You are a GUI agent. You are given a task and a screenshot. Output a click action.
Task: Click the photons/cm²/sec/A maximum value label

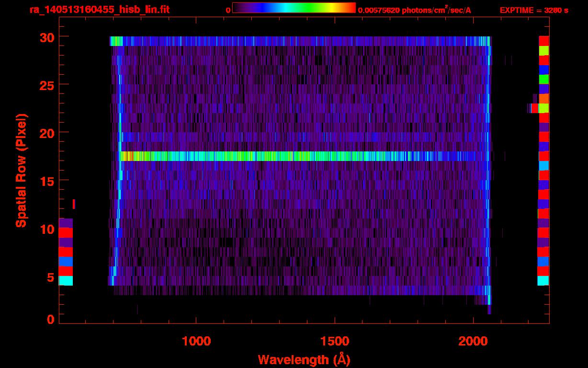[415, 10]
